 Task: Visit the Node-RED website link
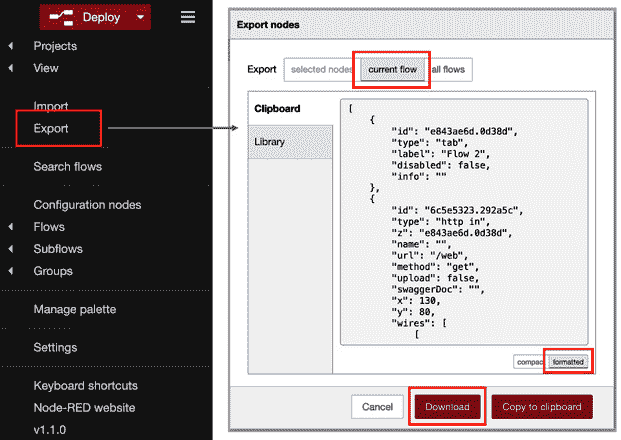(84, 408)
